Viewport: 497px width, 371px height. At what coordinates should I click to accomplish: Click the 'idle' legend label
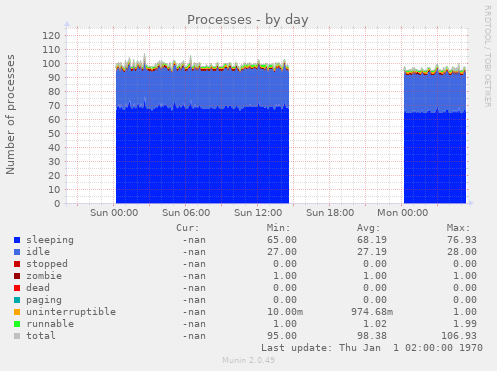tap(38, 252)
